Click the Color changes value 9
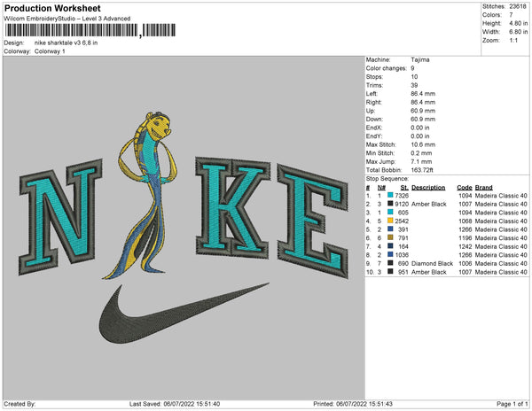 [412, 68]
